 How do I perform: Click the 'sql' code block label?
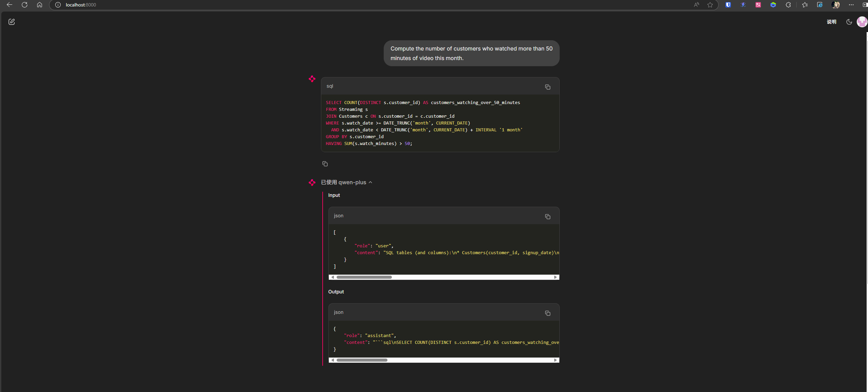[x=330, y=86]
